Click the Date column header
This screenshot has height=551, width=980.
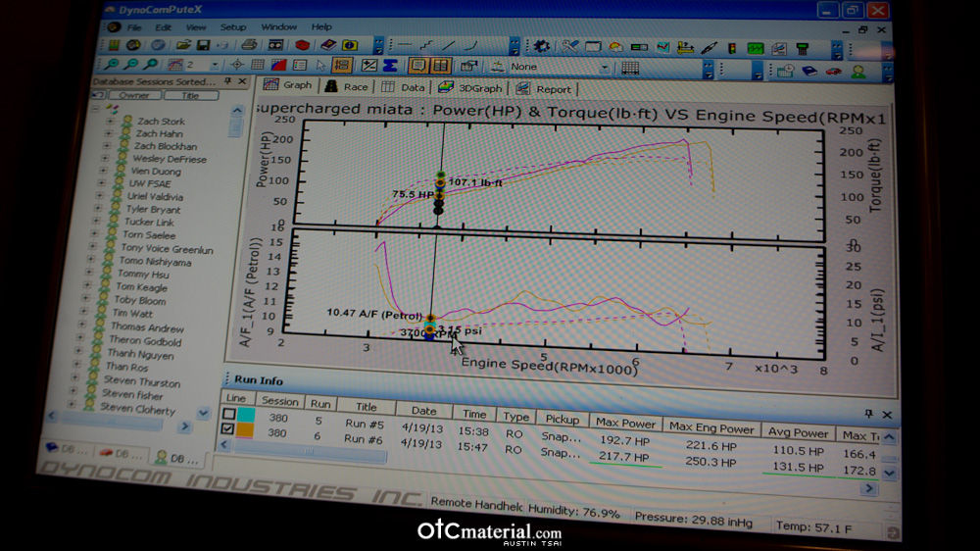pyautogui.click(x=423, y=411)
